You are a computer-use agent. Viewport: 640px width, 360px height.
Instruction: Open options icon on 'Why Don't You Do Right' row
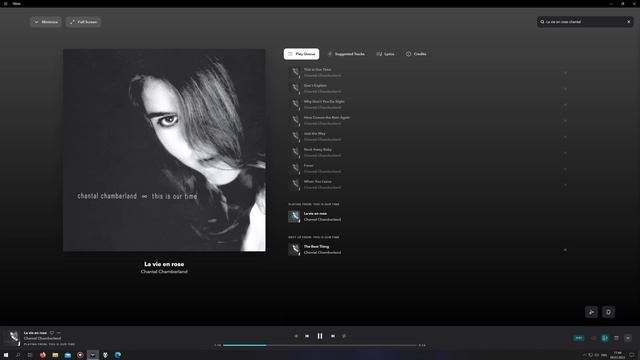(x=565, y=104)
